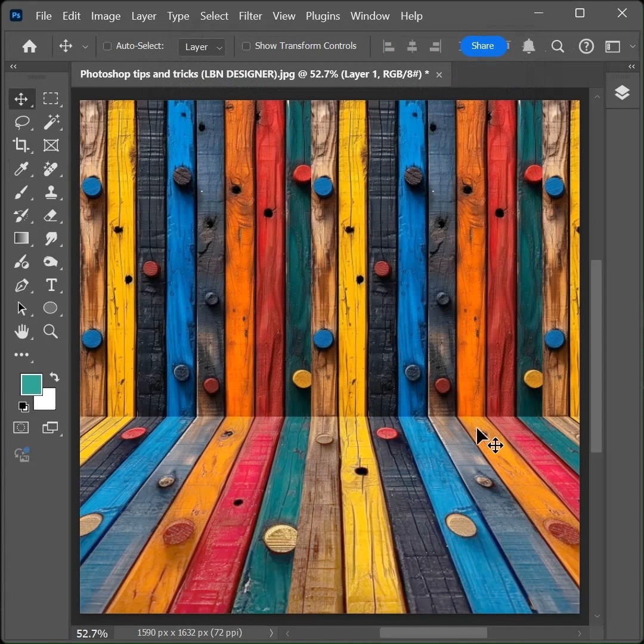Open the Select menu
Viewport: 644px width, 644px height.
point(214,16)
